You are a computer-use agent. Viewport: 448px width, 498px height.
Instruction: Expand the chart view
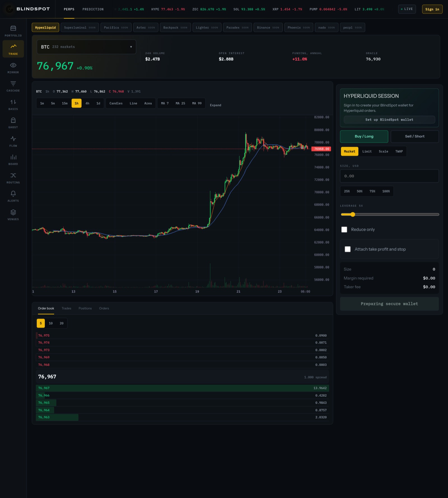click(x=215, y=105)
